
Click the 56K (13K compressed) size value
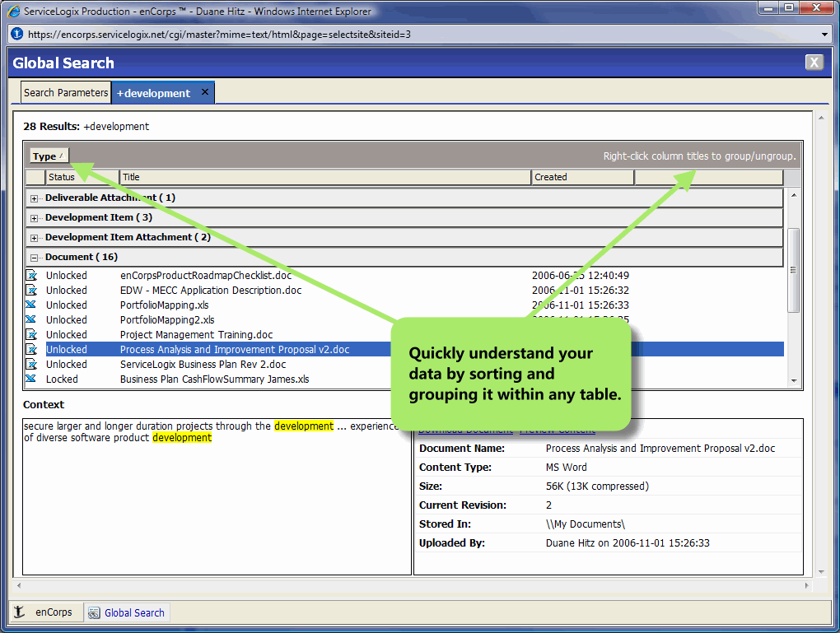click(x=597, y=486)
